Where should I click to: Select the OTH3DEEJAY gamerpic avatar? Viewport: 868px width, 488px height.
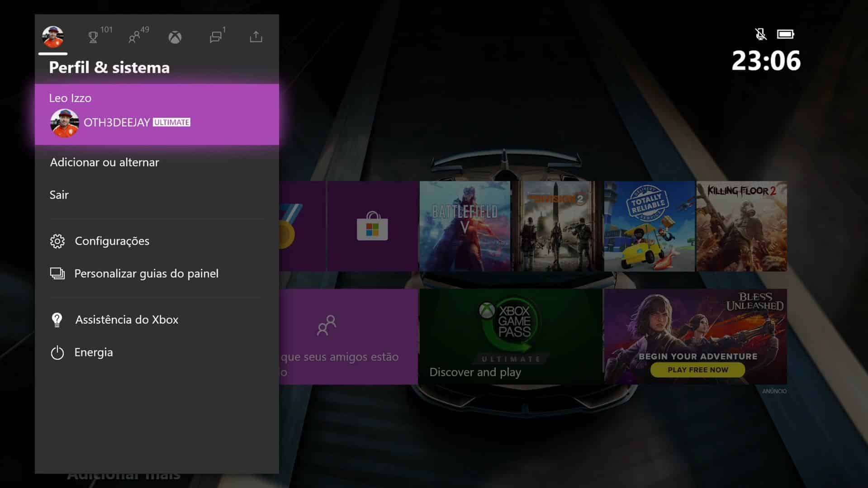click(64, 123)
